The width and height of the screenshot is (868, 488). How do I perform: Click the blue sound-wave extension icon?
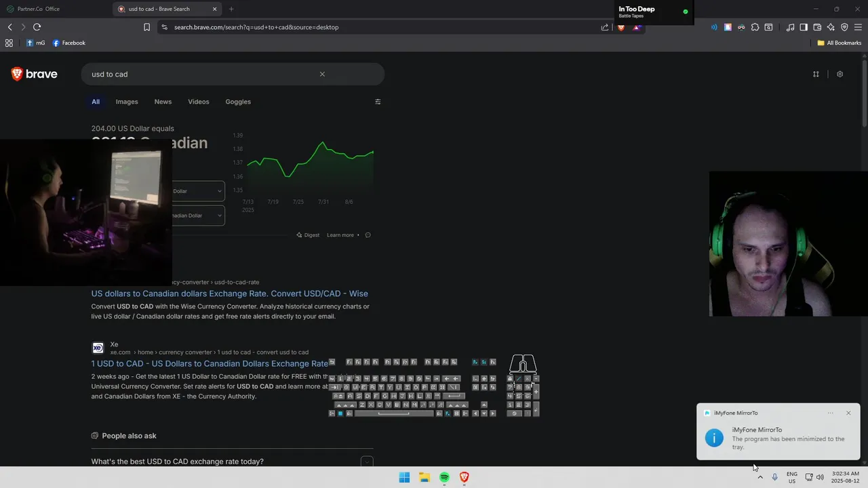(714, 27)
